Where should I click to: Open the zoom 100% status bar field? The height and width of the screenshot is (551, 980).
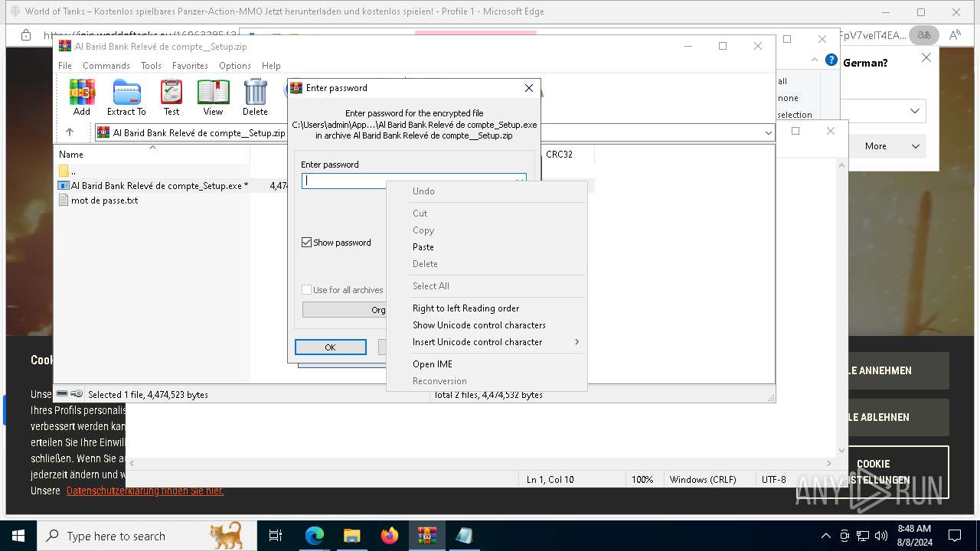coord(642,480)
